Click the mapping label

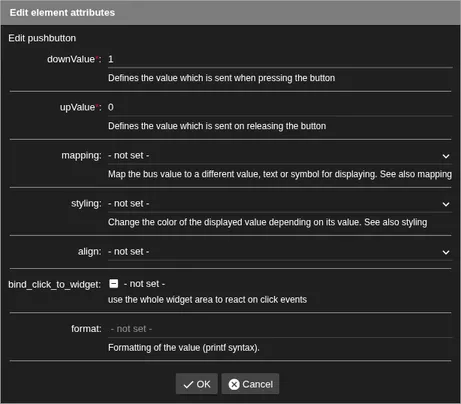[x=81, y=156]
